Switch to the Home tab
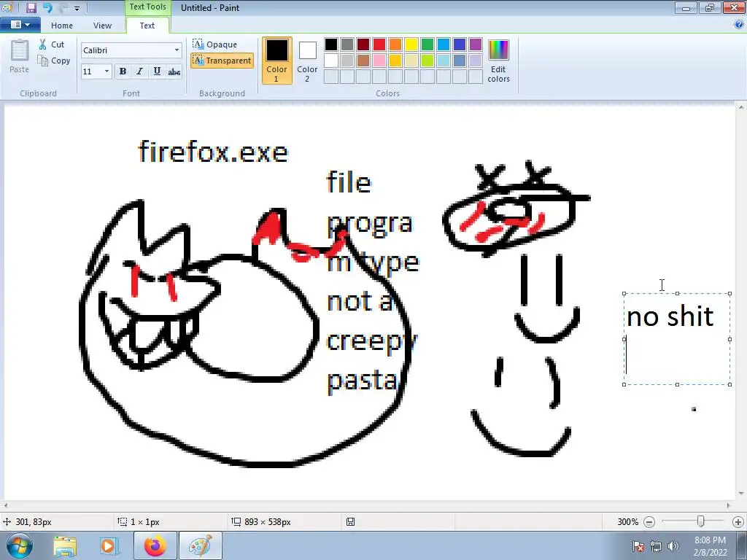The image size is (747, 560). [x=62, y=26]
